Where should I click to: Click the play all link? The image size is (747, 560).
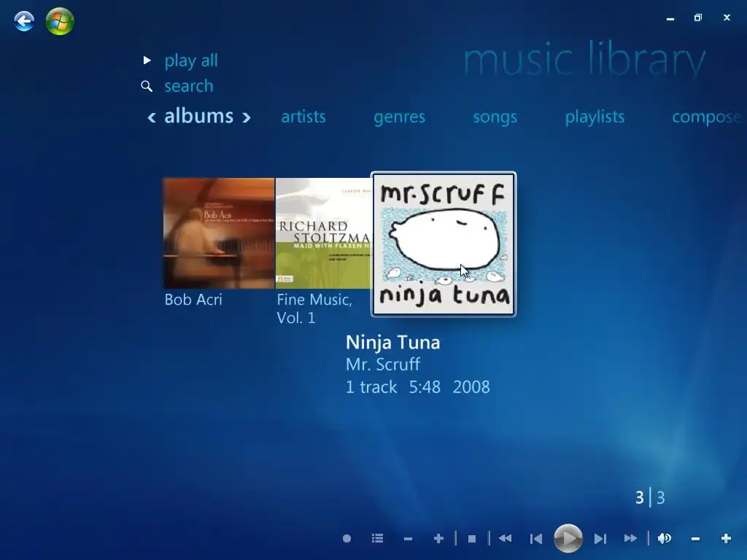pyautogui.click(x=191, y=61)
